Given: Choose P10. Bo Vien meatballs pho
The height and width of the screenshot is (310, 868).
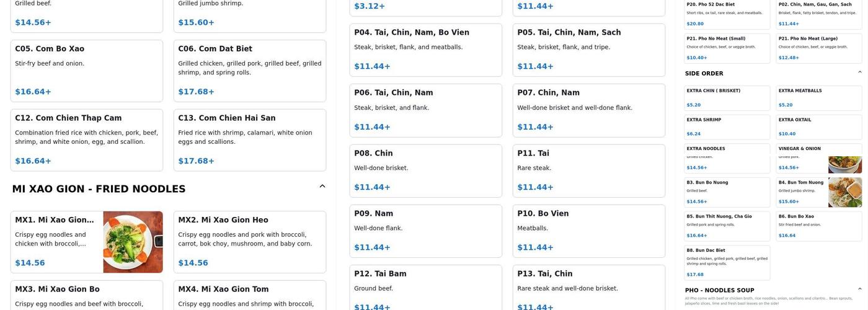Looking at the screenshot, I should pyautogui.click(x=588, y=231).
